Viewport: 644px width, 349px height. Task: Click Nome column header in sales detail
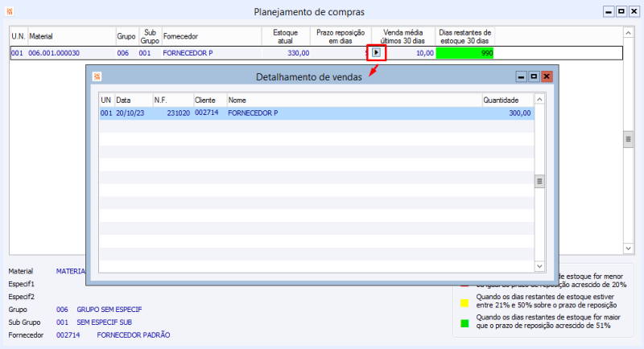coord(354,100)
